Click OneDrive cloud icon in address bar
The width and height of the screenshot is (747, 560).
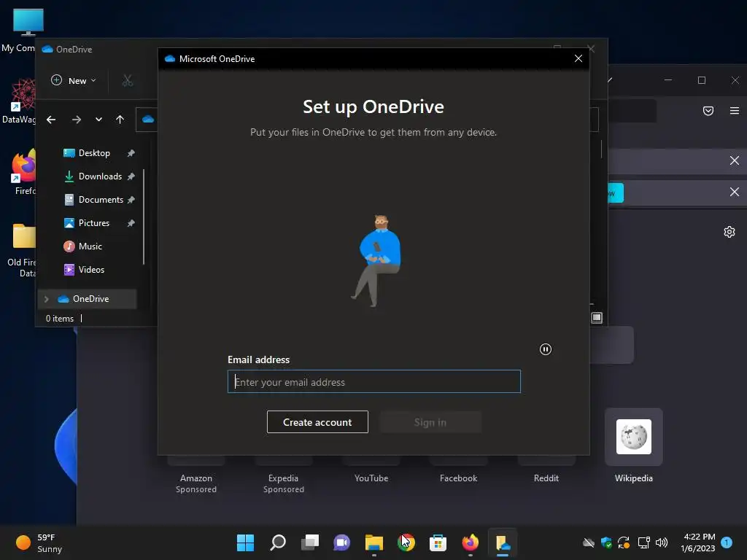coord(148,119)
